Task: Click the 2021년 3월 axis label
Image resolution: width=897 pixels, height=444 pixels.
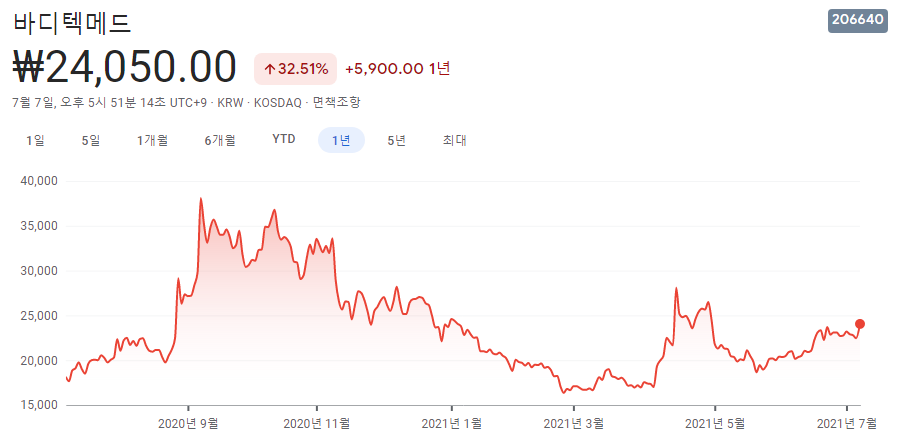Action: tap(573, 424)
